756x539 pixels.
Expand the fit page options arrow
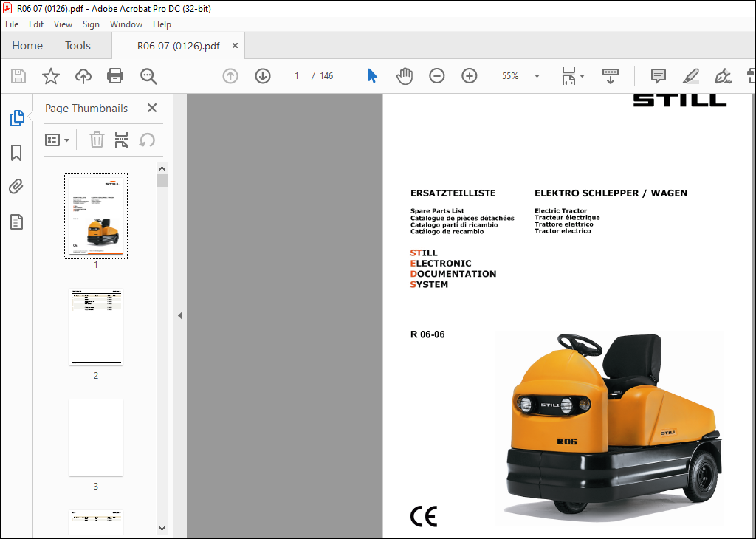582,76
